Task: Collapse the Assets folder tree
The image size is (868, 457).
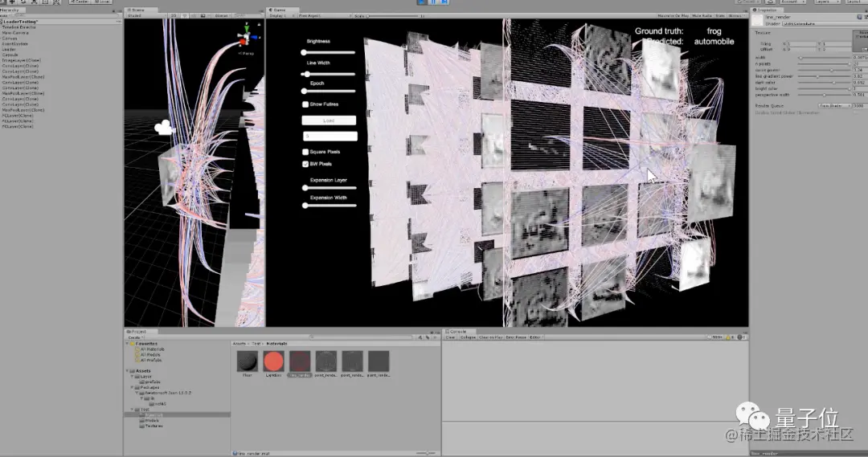Action: tap(127, 371)
